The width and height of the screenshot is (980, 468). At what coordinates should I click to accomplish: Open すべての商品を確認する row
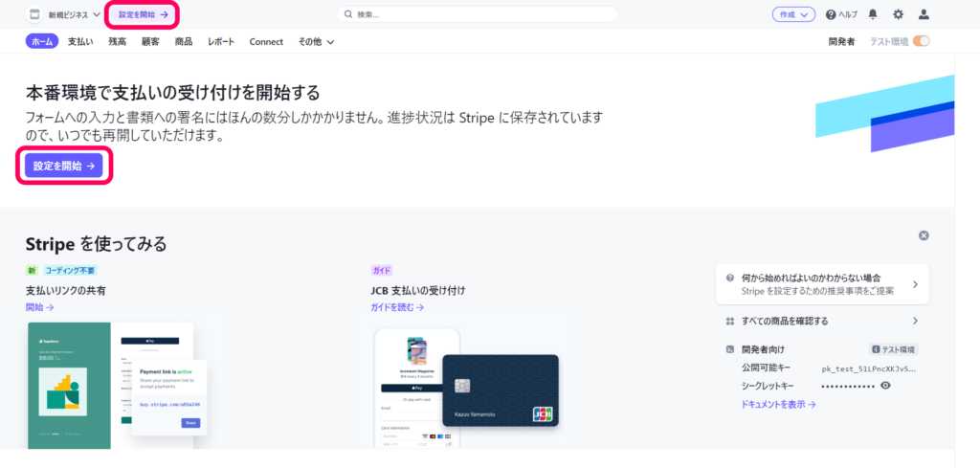[822, 321]
